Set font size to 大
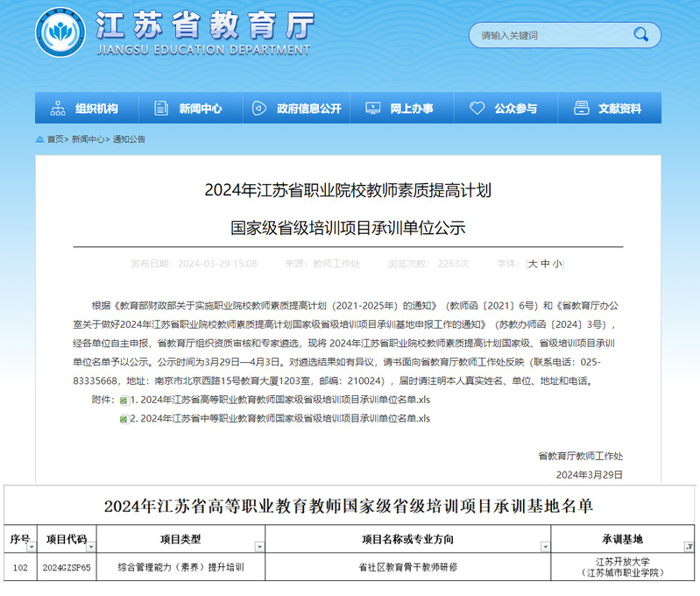Viewport: 700px width, 596px height. click(532, 264)
